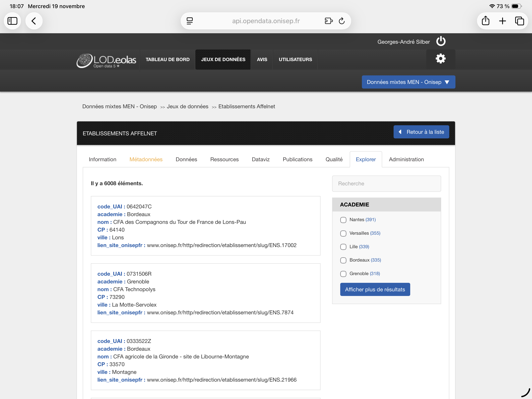
Task: Check the Nantes academie filter
Action: point(343,220)
